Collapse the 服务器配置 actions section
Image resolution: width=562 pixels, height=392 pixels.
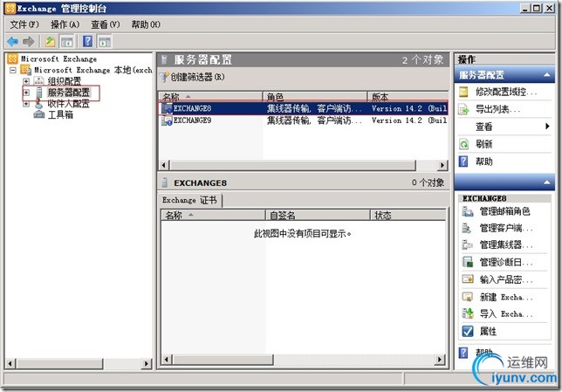(546, 74)
